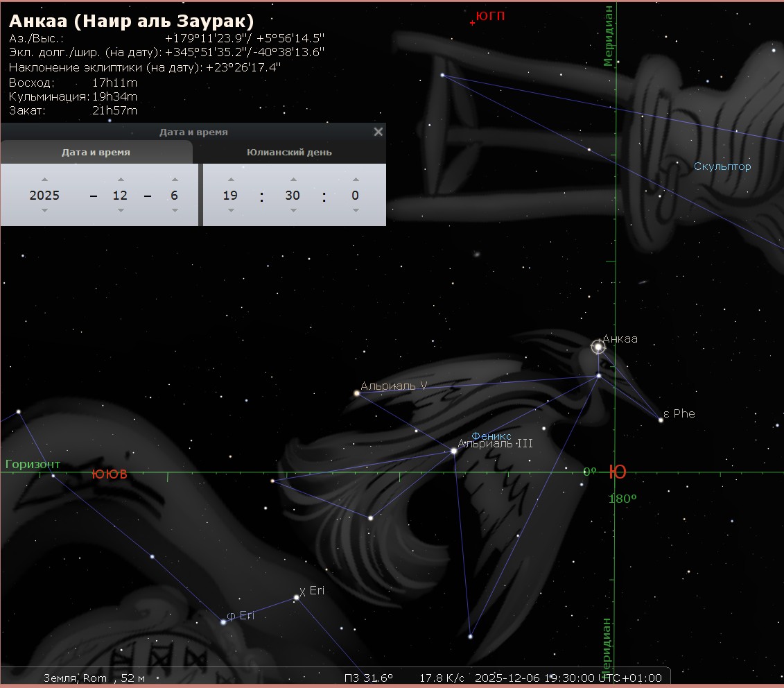Image resolution: width=784 pixels, height=688 pixels.
Task: Click the ε Phe star
Action: (x=661, y=420)
